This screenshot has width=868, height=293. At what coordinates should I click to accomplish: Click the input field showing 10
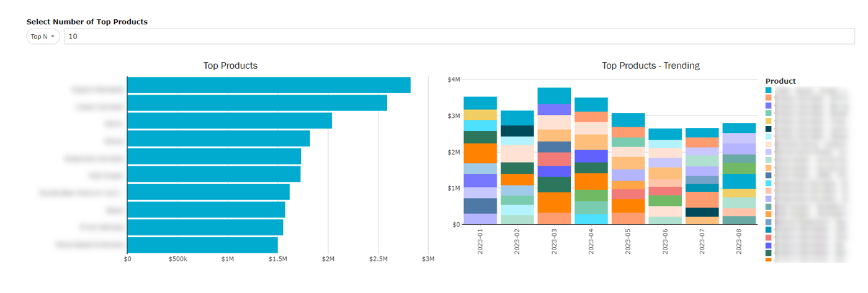tap(459, 37)
